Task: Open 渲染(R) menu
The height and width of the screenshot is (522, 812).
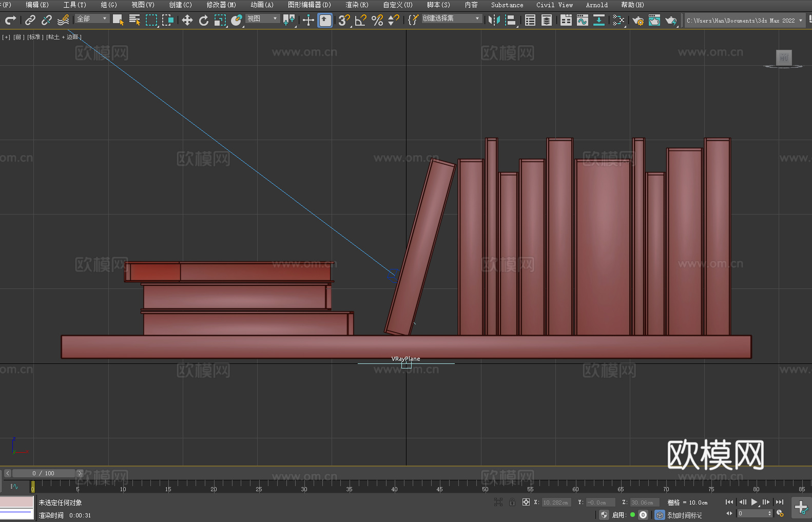Action: point(357,5)
